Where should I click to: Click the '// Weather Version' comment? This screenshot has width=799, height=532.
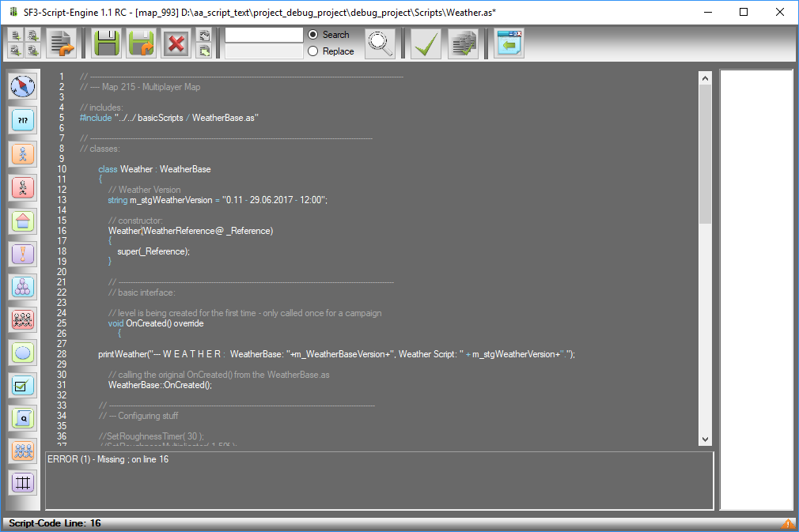click(x=144, y=190)
